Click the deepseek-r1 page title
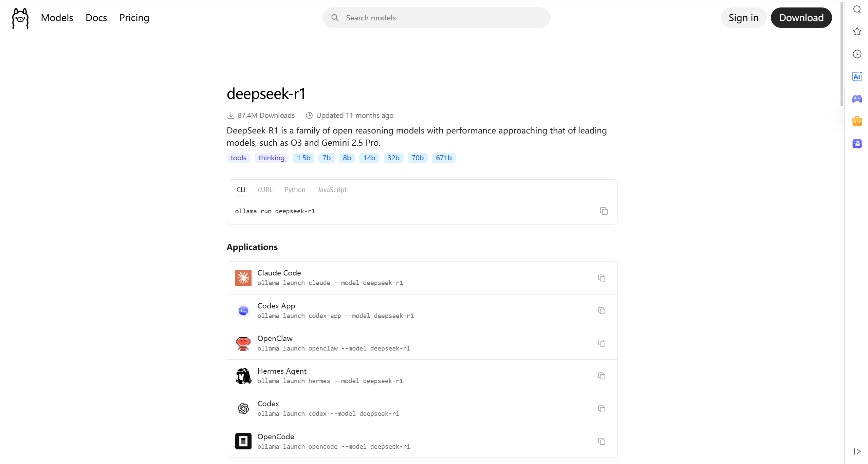The height and width of the screenshot is (464, 868). (x=266, y=94)
